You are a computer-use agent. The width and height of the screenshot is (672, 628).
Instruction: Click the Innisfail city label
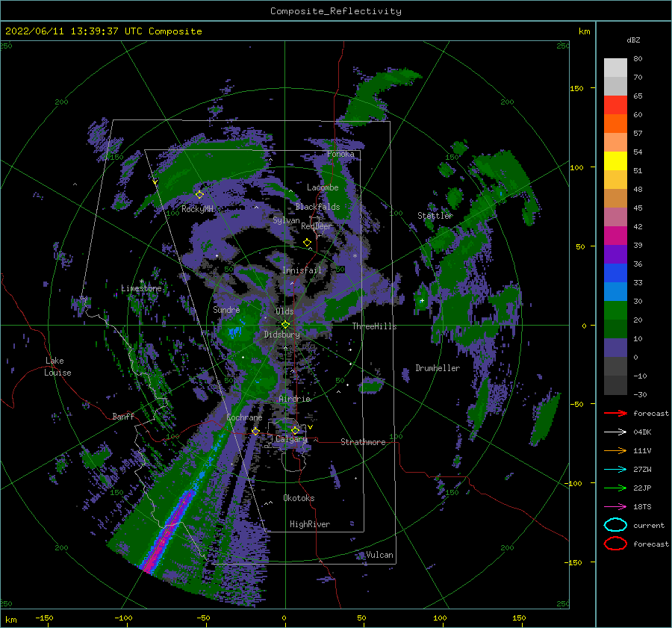[302, 270]
